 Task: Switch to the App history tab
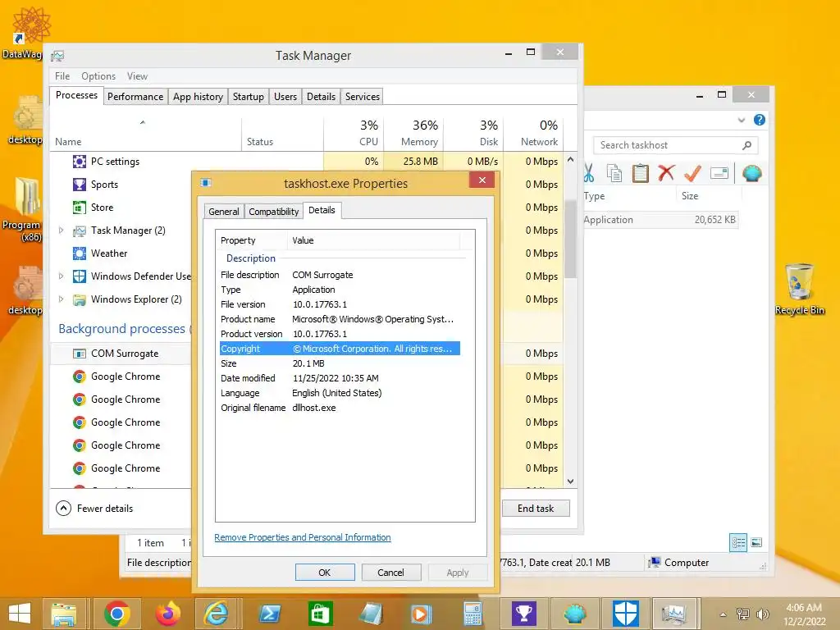click(198, 97)
